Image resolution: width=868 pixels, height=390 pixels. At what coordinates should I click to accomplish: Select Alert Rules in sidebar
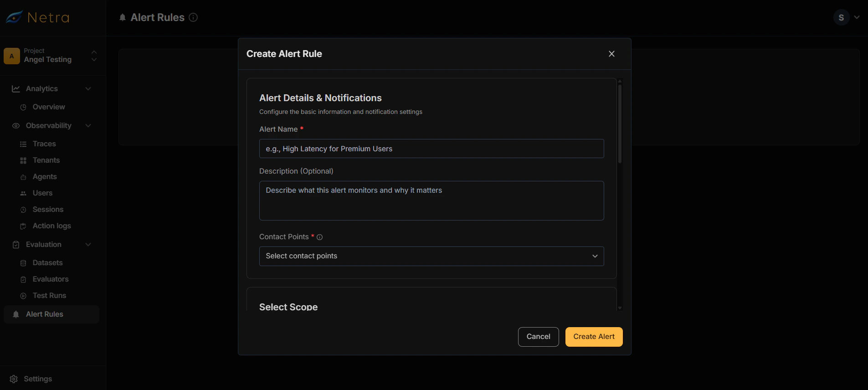tap(51, 314)
